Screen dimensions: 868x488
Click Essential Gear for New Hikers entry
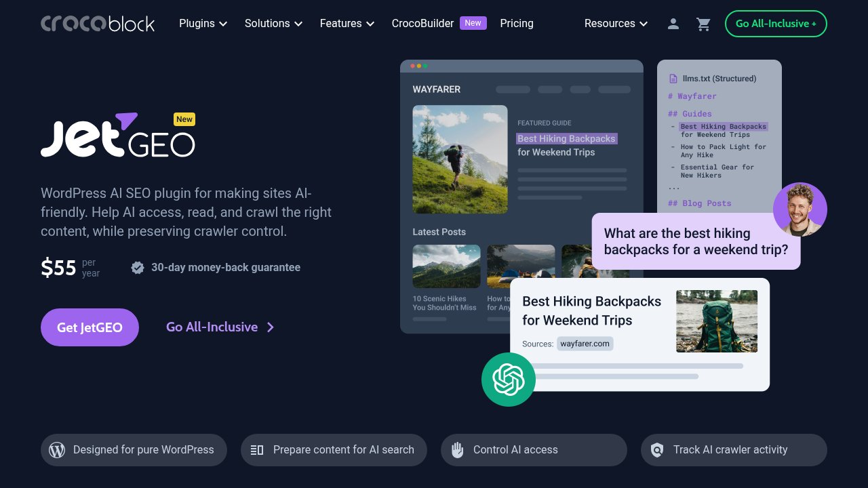pyautogui.click(x=717, y=171)
